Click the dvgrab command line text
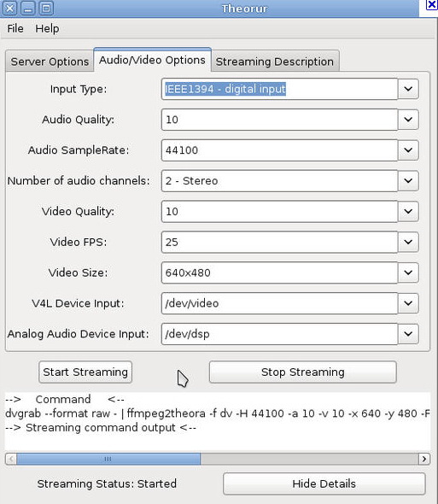 (x=218, y=413)
